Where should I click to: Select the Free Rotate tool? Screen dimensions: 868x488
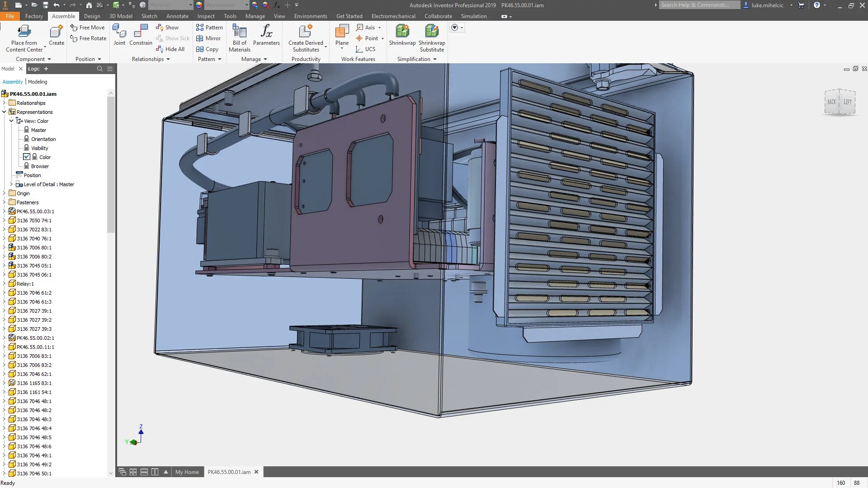point(89,38)
